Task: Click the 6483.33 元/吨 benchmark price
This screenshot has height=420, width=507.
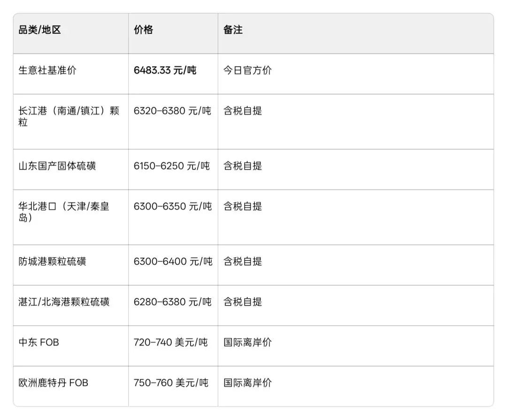Action: click(x=165, y=70)
